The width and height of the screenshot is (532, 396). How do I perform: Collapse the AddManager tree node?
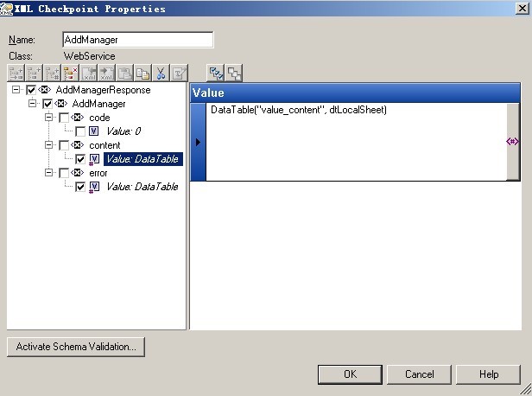(32, 103)
